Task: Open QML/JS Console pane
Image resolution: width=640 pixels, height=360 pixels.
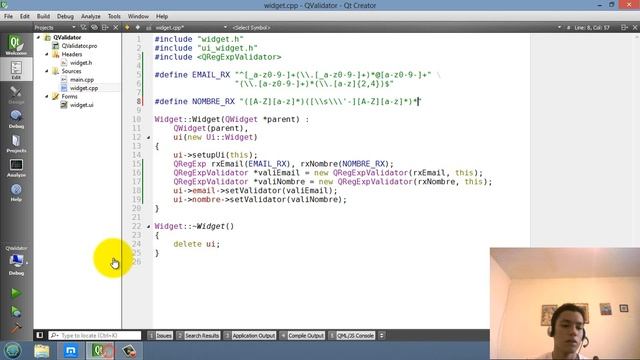Action: coord(352,336)
